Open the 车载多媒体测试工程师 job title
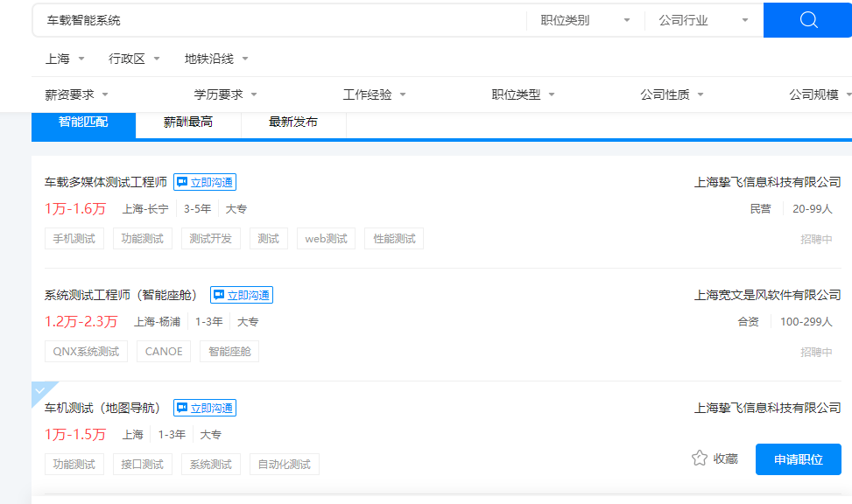 pos(105,182)
